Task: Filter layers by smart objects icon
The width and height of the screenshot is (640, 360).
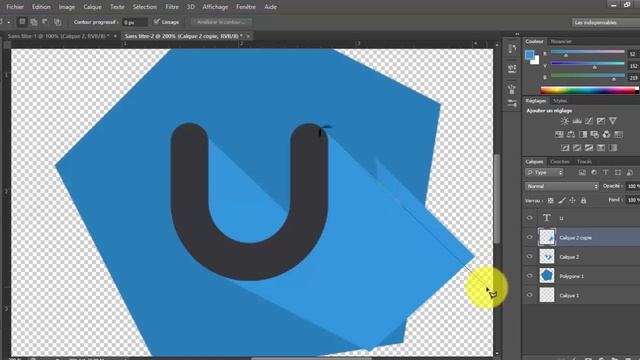Action: [x=630, y=173]
